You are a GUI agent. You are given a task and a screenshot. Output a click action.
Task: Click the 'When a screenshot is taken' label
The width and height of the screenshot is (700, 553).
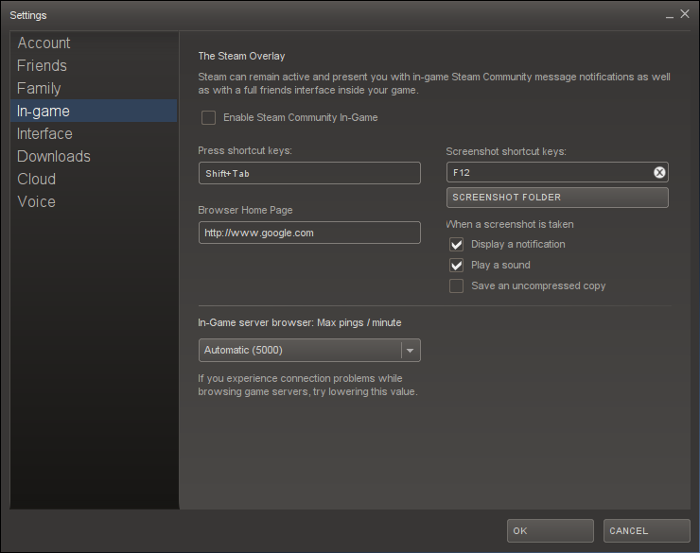[x=510, y=224]
